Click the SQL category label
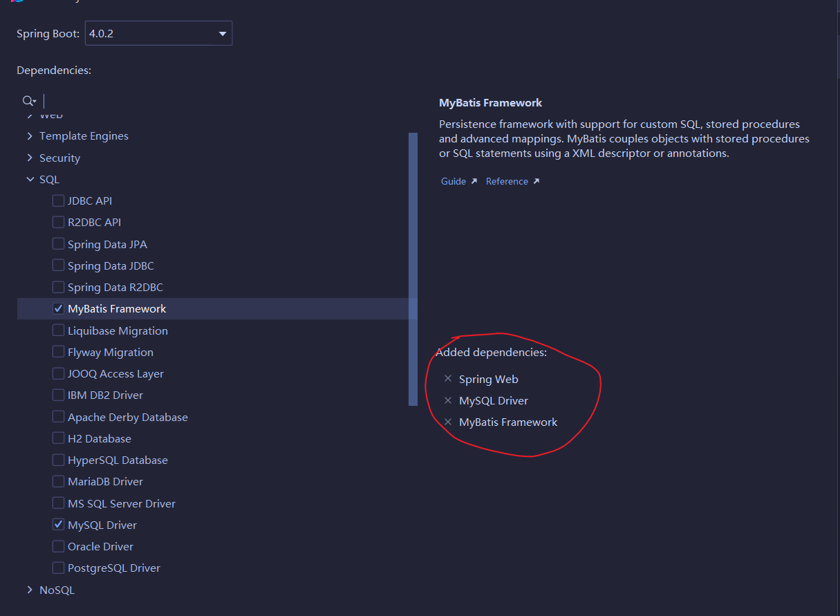This screenshot has height=616, width=840. pos(49,179)
